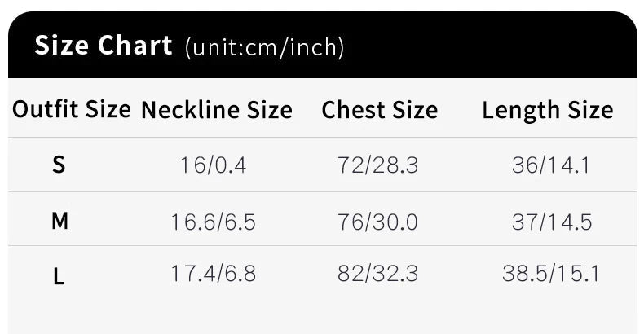Click the L size row label

[59, 275]
